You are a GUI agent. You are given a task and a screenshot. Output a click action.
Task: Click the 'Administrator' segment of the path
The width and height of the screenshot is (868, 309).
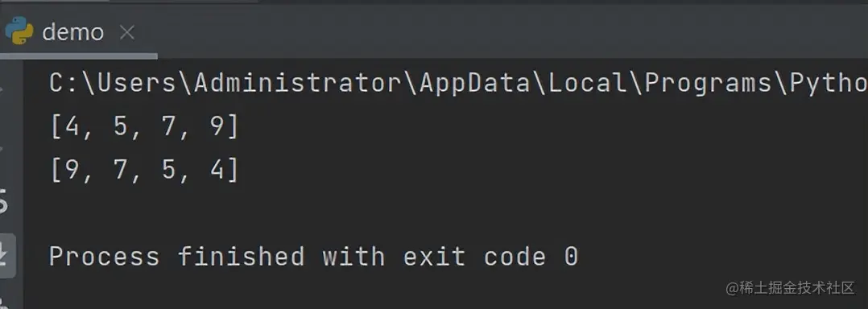pyautogui.click(x=296, y=84)
